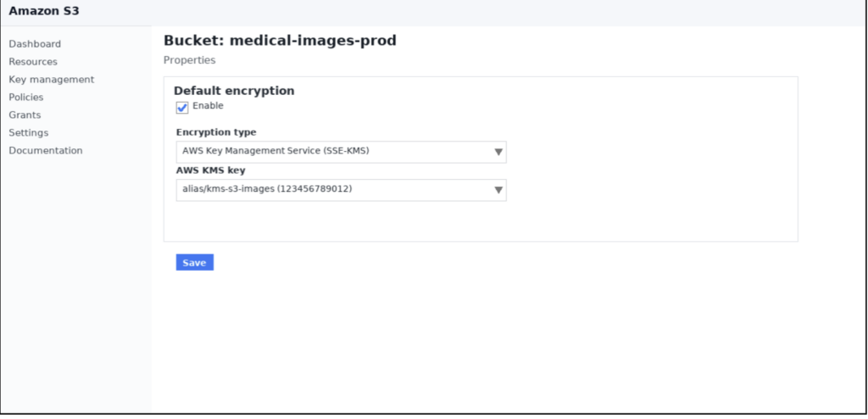The height and width of the screenshot is (419, 868).
Task: Open the Grants sidebar page
Action: click(25, 115)
